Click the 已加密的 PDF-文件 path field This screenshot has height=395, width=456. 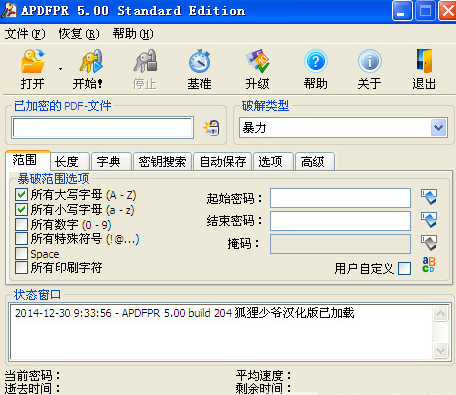pos(103,127)
